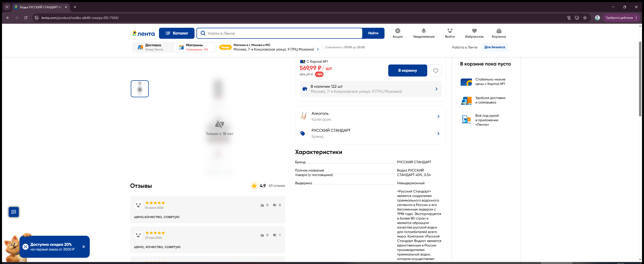
Task: Go back in browser history
Action: click(x=8, y=18)
